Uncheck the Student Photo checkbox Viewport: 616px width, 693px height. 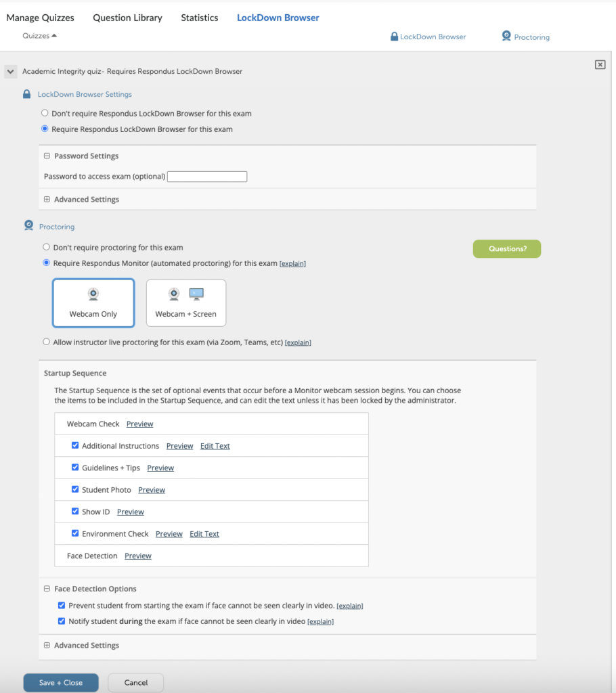[x=75, y=489]
